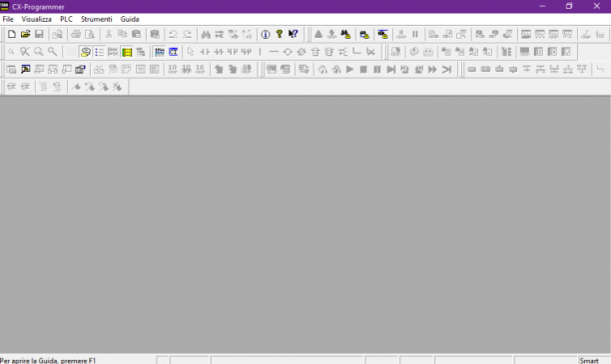
Task: Click the Cut scissors icon
Action: pos(109,34)
